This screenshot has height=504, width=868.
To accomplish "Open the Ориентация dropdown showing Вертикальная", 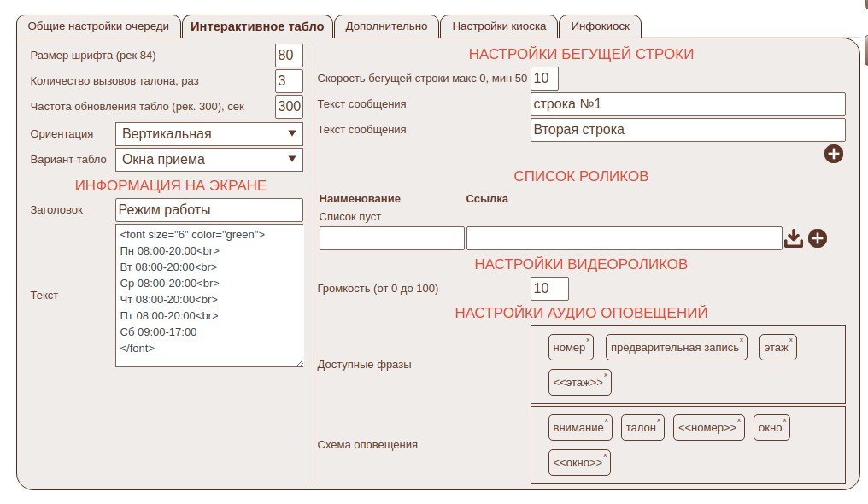I will [208, 134].
